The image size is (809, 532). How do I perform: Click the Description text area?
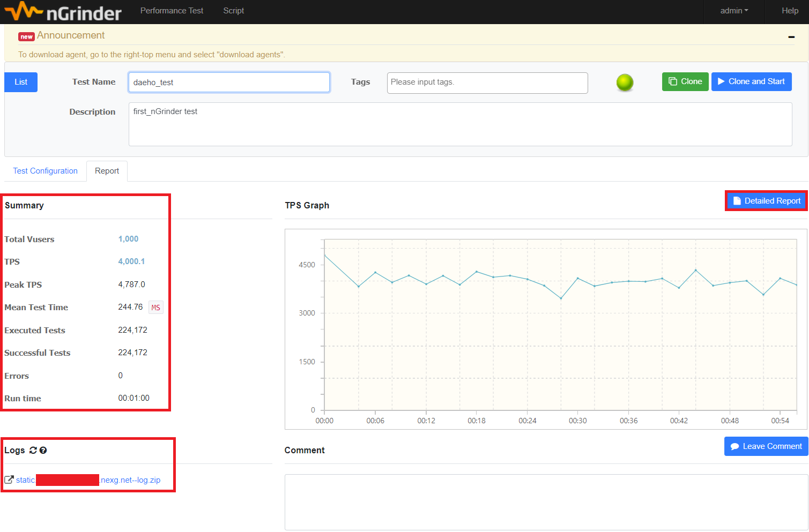click(x=461, y=124)
